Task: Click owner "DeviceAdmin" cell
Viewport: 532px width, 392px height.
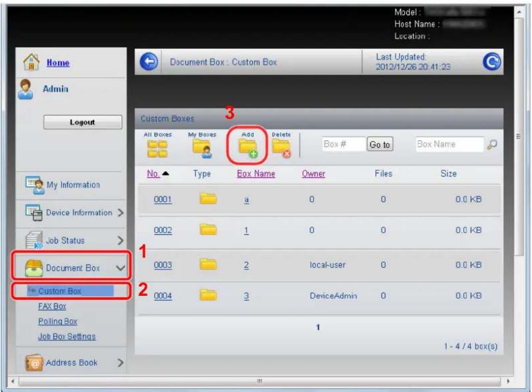Action: [x=333, y=296]
